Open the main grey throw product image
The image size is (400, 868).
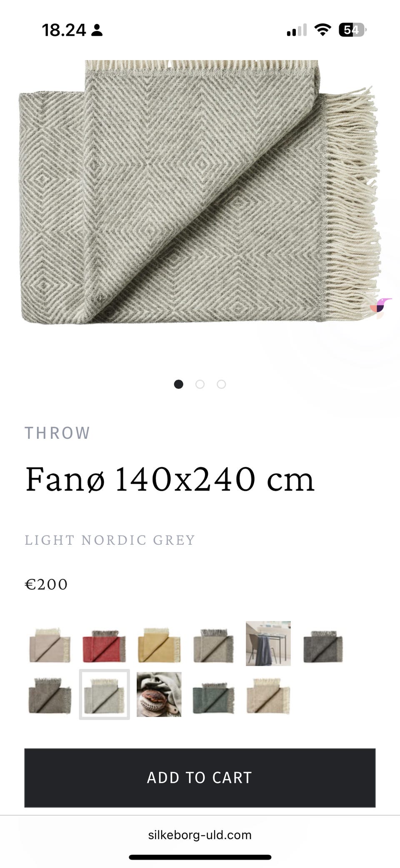point(200,192)
